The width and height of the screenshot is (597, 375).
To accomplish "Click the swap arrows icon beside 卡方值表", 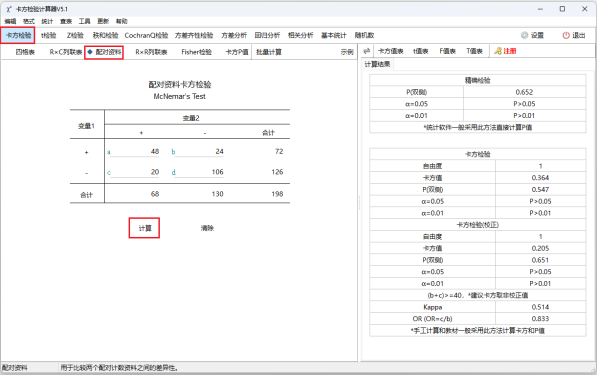I will (x=367, y=51).
